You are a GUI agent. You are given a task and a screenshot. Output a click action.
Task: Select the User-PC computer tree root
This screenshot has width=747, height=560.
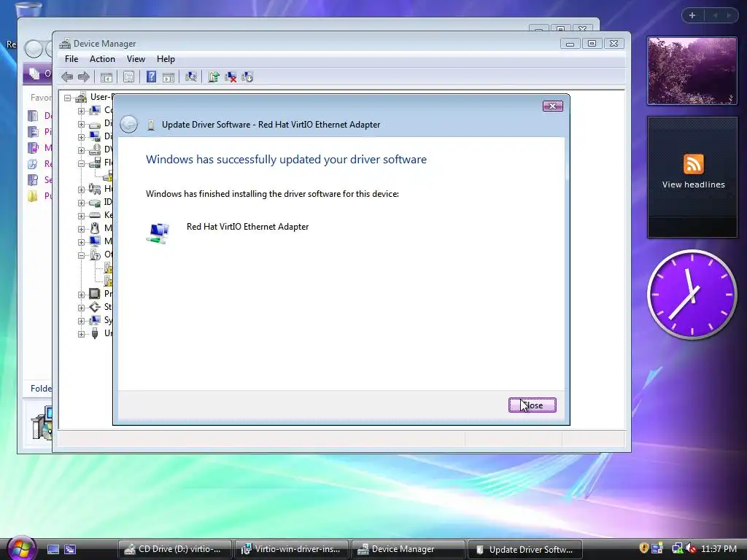point(101,97)
